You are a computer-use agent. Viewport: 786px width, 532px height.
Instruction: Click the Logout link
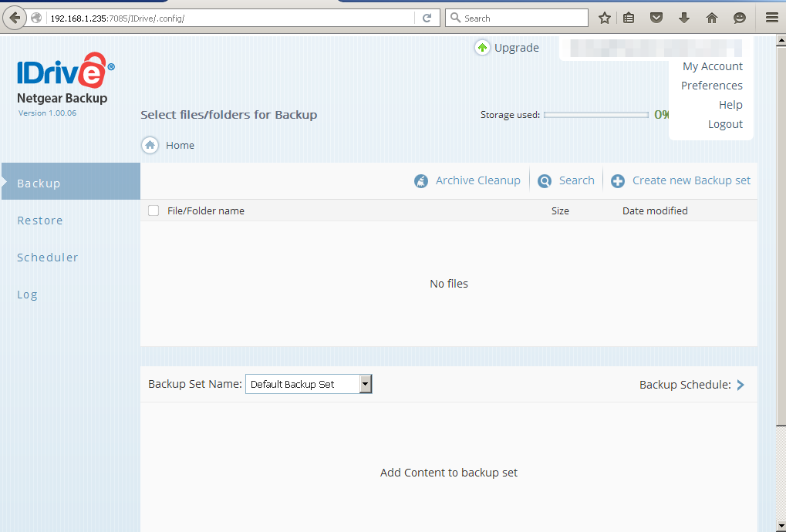724,123
